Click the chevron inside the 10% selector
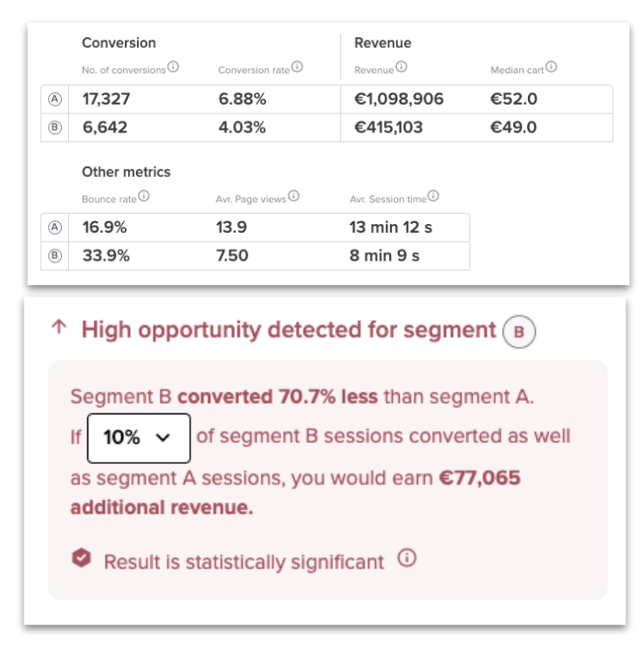Image resolution: width=644 pixels, height=647 pixels. click(x=163, y=438)
